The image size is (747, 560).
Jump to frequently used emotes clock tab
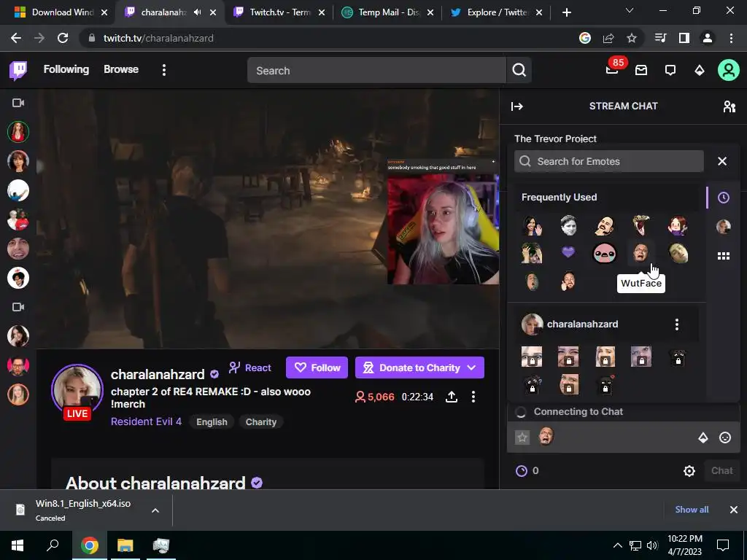(723, 198)
